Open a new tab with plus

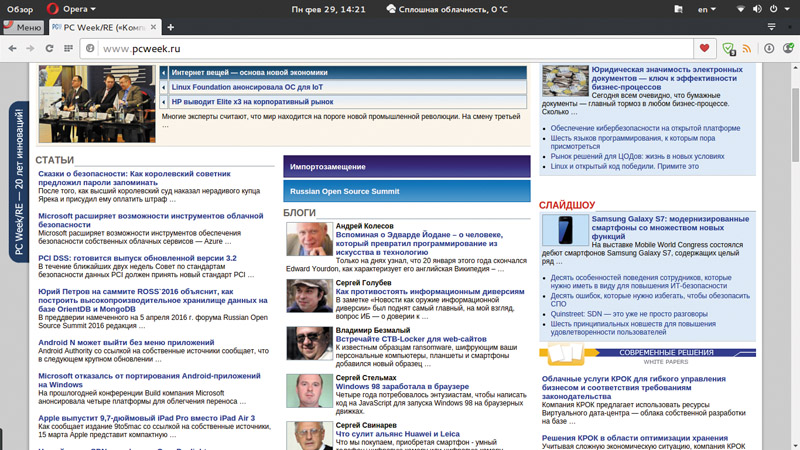[x=170, y=27]
